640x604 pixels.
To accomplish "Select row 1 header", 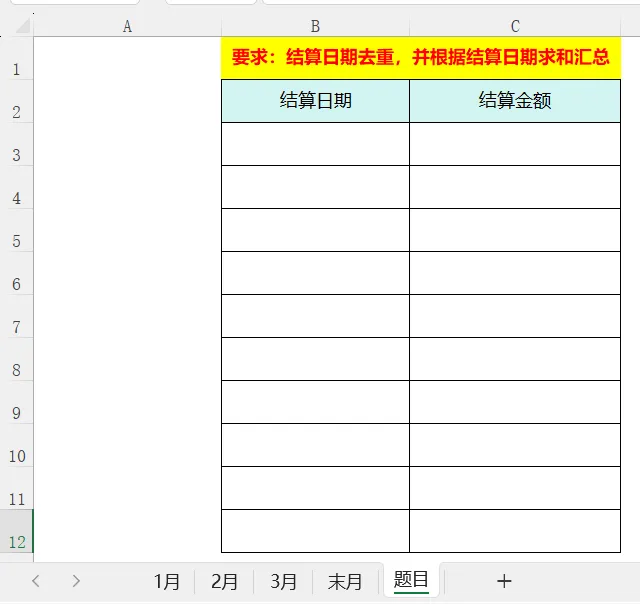I will tap(16, 58).
